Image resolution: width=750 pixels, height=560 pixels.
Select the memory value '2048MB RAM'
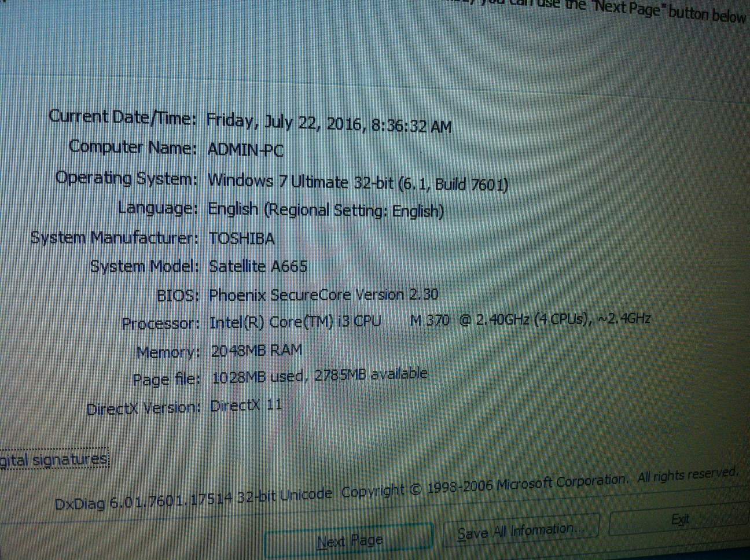coord(256,350)
